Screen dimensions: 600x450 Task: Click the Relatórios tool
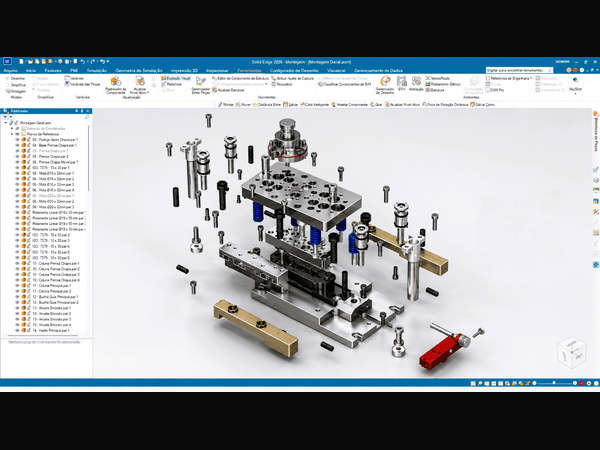point(171,84)
